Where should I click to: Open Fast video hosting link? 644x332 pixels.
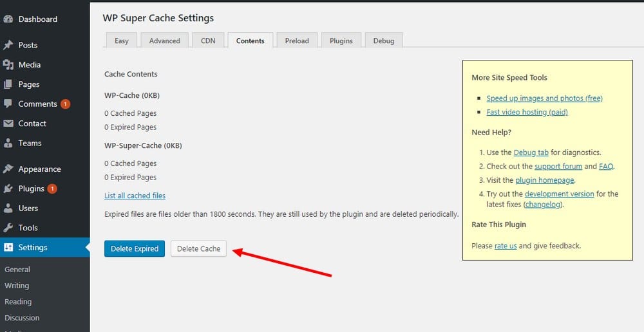(527, 112)
